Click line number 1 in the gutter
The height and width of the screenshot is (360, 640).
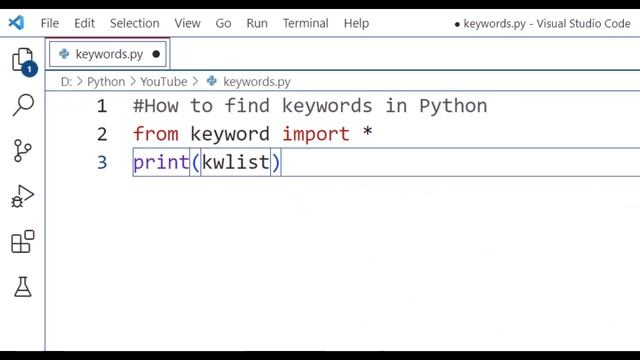(102, 107)
